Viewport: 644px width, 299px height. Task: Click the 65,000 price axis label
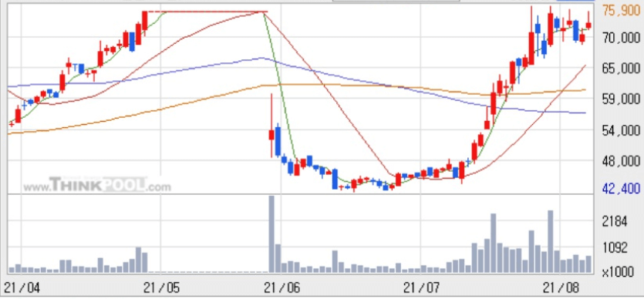pos(621,69)
